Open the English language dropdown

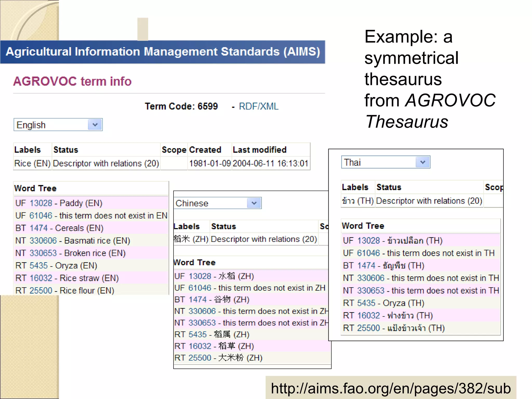(x=58, y=125)
